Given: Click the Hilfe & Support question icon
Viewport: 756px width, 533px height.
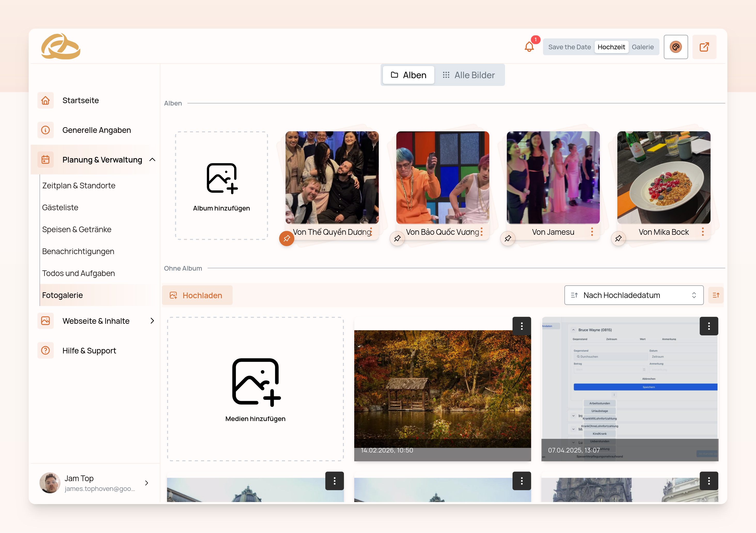Looking at the screenshot, I should (45, 350).
